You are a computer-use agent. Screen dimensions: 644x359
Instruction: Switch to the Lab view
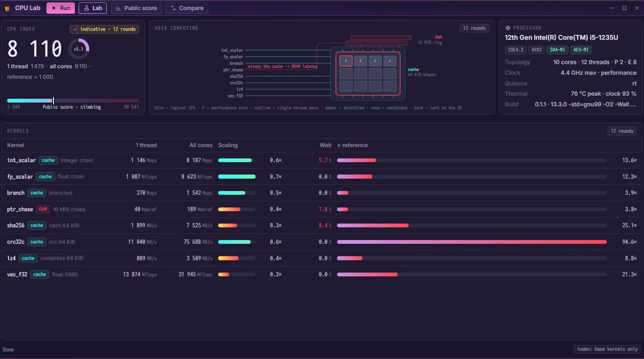click(93, 8)
